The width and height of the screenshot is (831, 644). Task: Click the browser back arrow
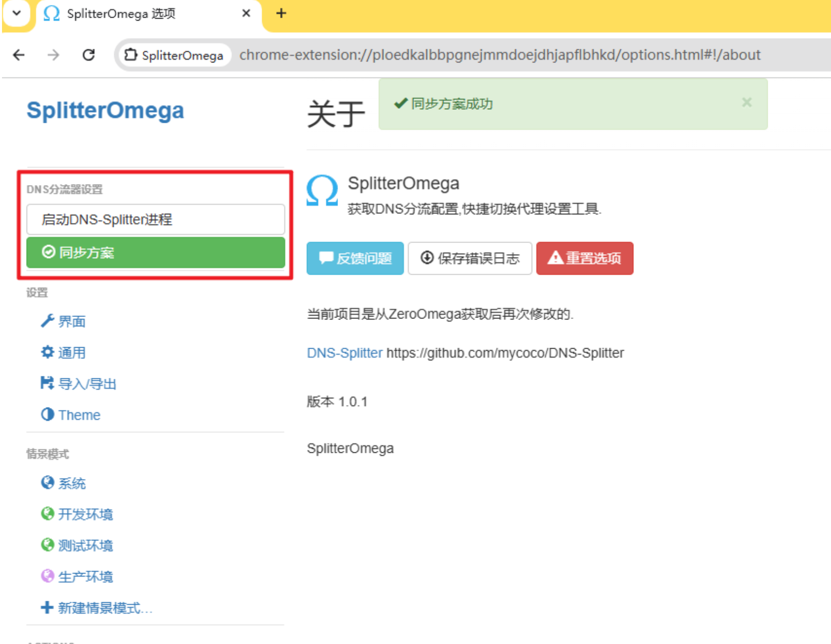click(x=19, y=55)
